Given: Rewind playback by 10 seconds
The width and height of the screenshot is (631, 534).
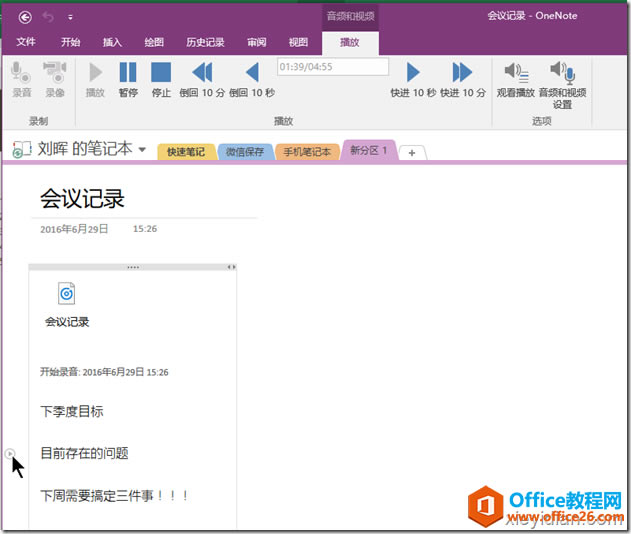Looking at the screenshot, I should (252, 73).
